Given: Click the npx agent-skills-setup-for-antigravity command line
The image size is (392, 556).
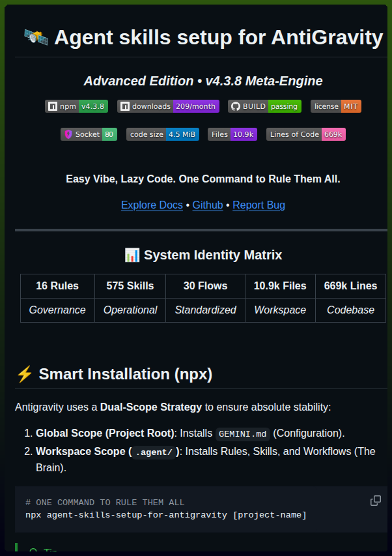Looking at the screenshot, I should (166, 515).
